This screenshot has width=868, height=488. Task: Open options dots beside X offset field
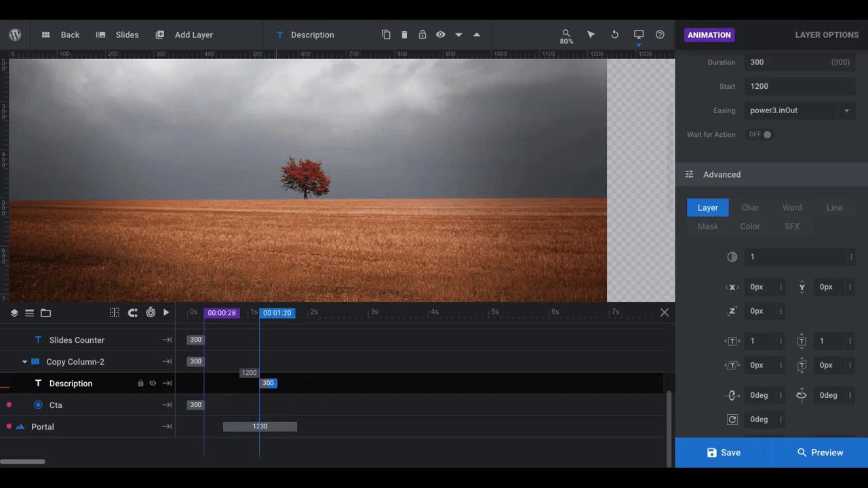tap(781, 287)
